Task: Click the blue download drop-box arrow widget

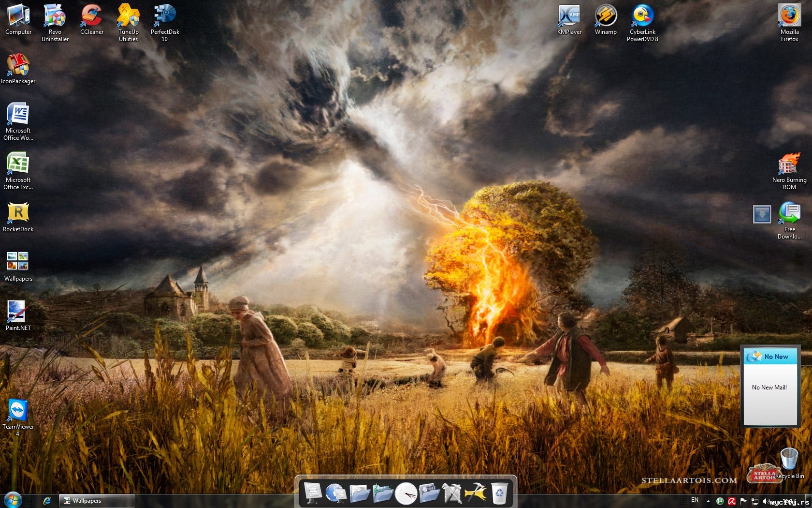Action: (762, 214)
